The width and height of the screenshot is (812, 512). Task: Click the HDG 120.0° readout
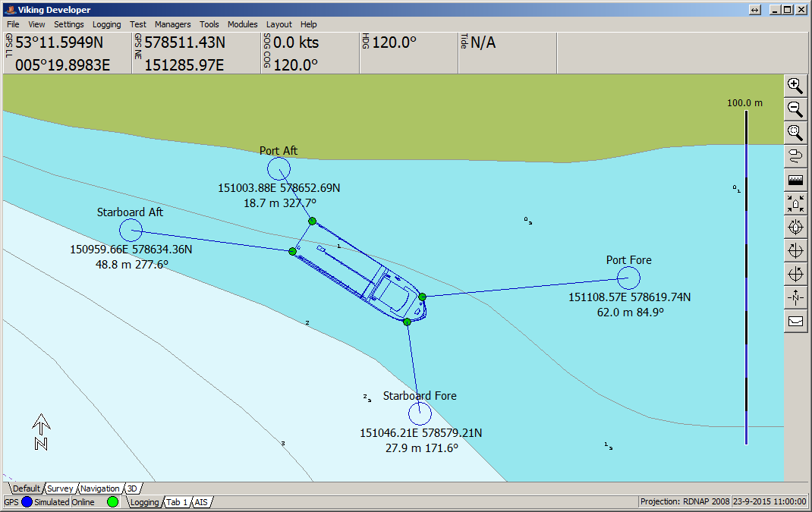click(394, 42)
